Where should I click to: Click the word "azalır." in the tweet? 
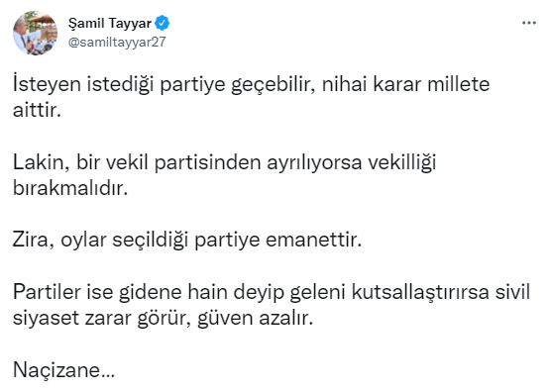click(x=285, y=318)
